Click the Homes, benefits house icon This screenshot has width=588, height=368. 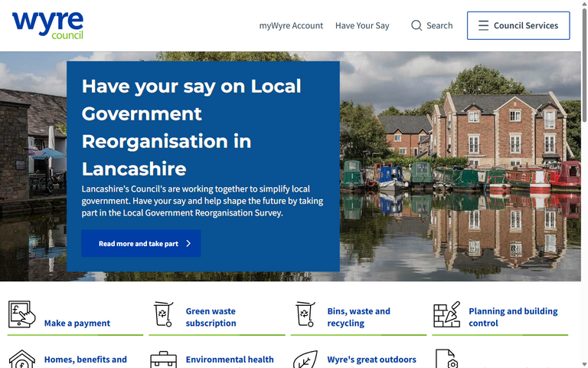pos(22,359)
